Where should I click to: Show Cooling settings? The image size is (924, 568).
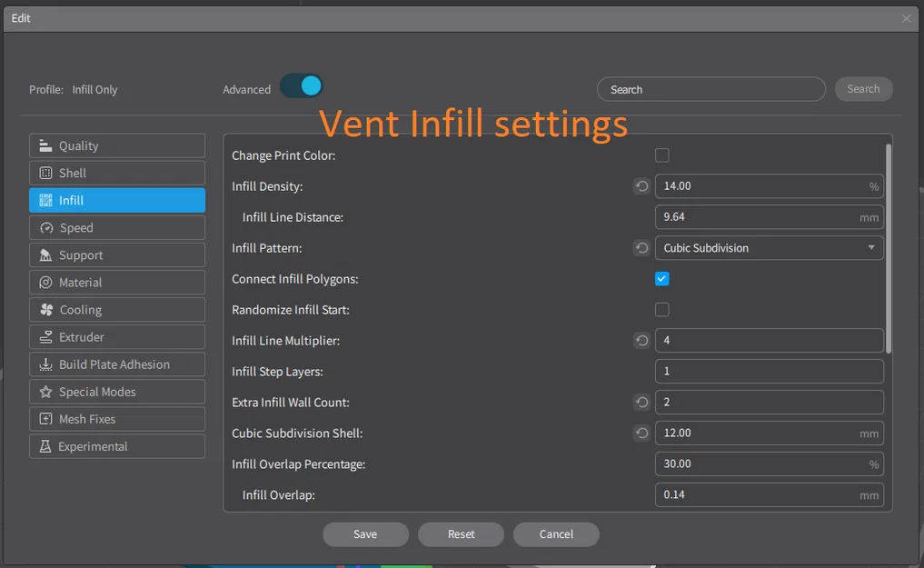tap(117, 309)
